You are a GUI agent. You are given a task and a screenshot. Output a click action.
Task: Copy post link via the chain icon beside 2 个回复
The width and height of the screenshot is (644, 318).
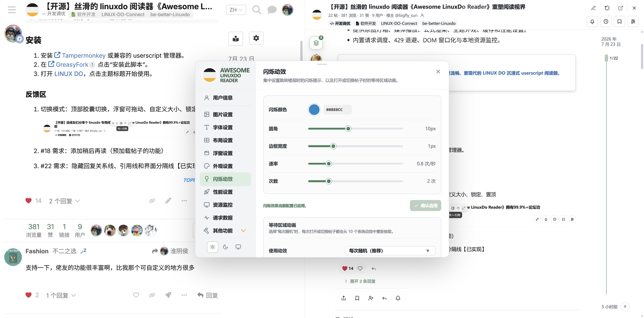point(152,201)
